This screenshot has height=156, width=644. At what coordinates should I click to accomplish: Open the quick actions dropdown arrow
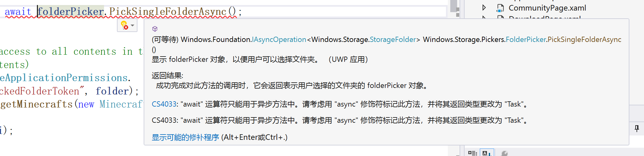[132, 25]
